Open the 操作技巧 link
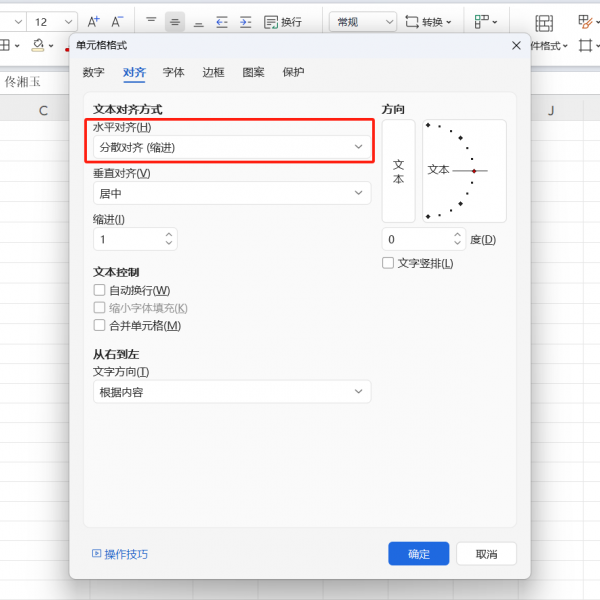The width and height of the screenshot is (600, 600). (126, 554)
